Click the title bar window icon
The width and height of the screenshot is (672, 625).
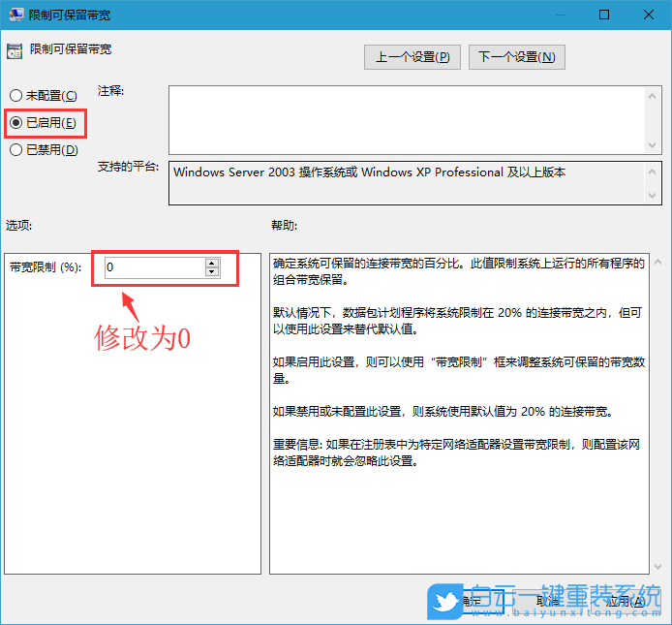coord(16,15)
